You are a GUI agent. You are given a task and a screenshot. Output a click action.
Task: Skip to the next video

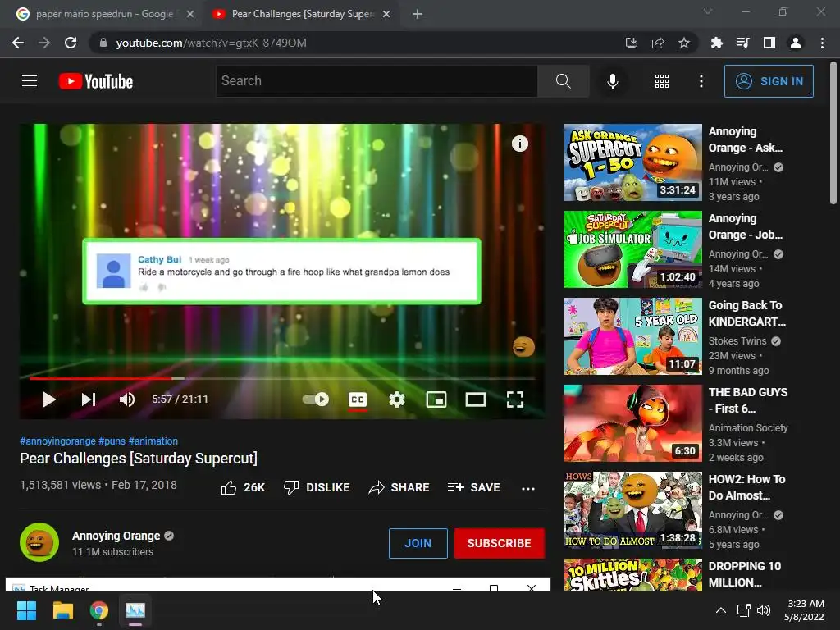89,399
